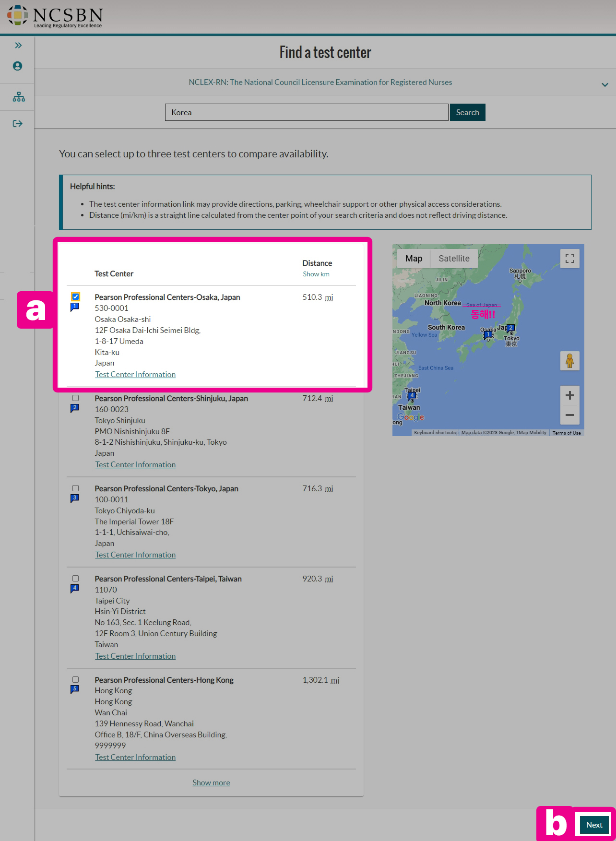The height and width of the screenshot is (841, 616).
Task: Switch to Map view tab
Action: pos(414,259)
